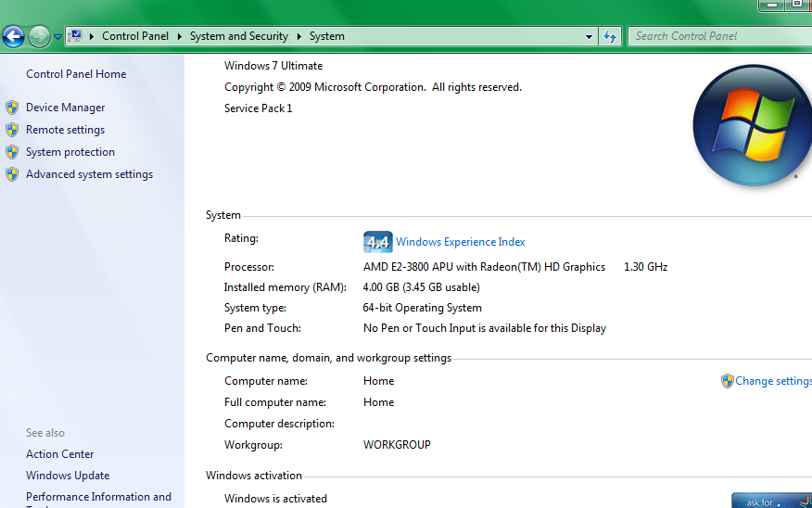This screenshot has height=508, width=812.
Task: Click the shield icon beside Change settings
Action: tap(727, 381)
